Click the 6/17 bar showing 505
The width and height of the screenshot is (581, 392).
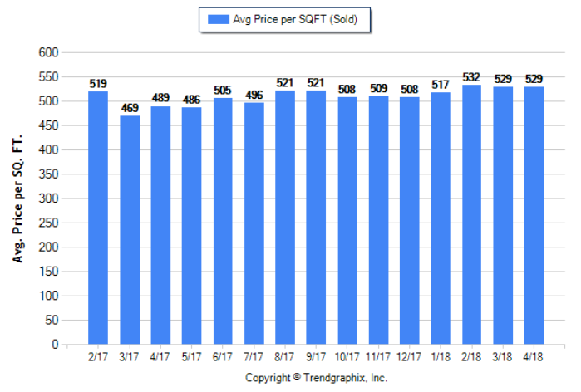pos(223,221)
